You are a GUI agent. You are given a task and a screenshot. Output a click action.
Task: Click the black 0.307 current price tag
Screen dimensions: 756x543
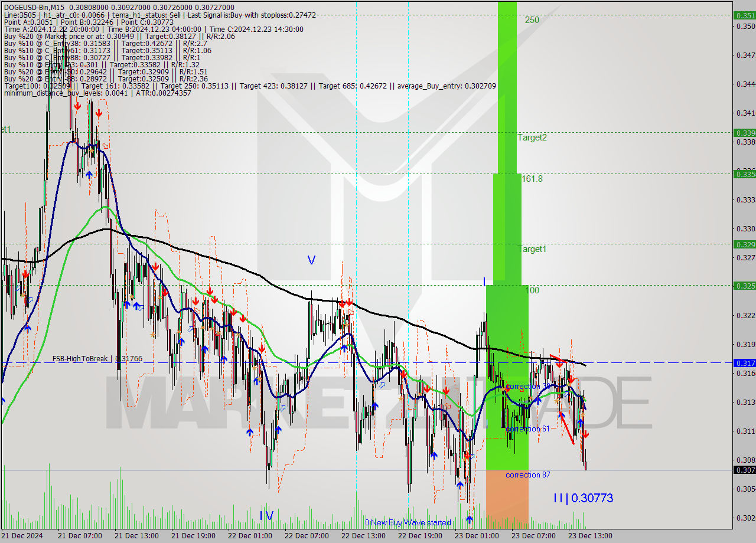[x=744, y=470]
